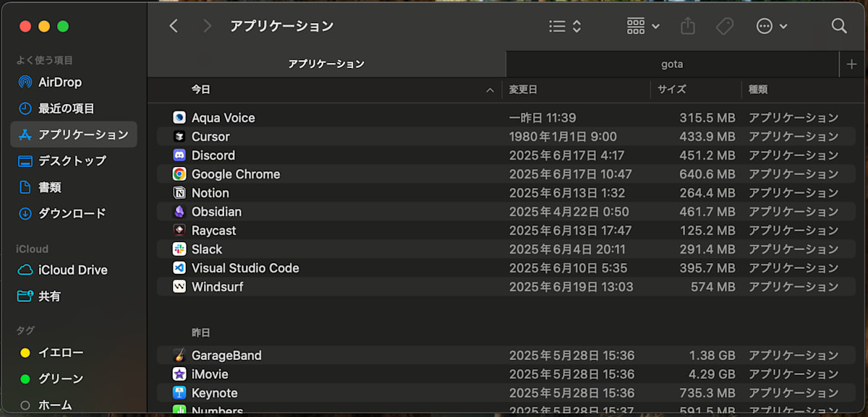Screen dimensions: 868x417
Task: Click Notion size 264.4 MB
Action: coord(707,193)
